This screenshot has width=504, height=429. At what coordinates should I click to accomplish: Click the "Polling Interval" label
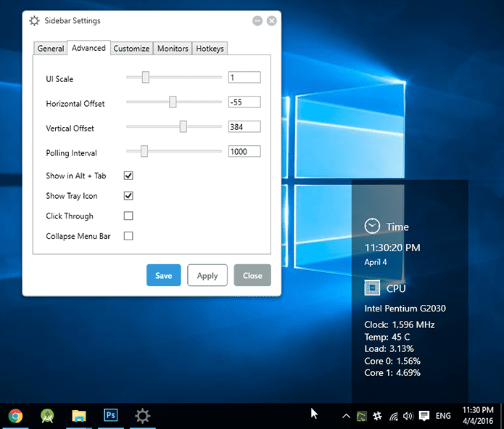pos(71,153)
